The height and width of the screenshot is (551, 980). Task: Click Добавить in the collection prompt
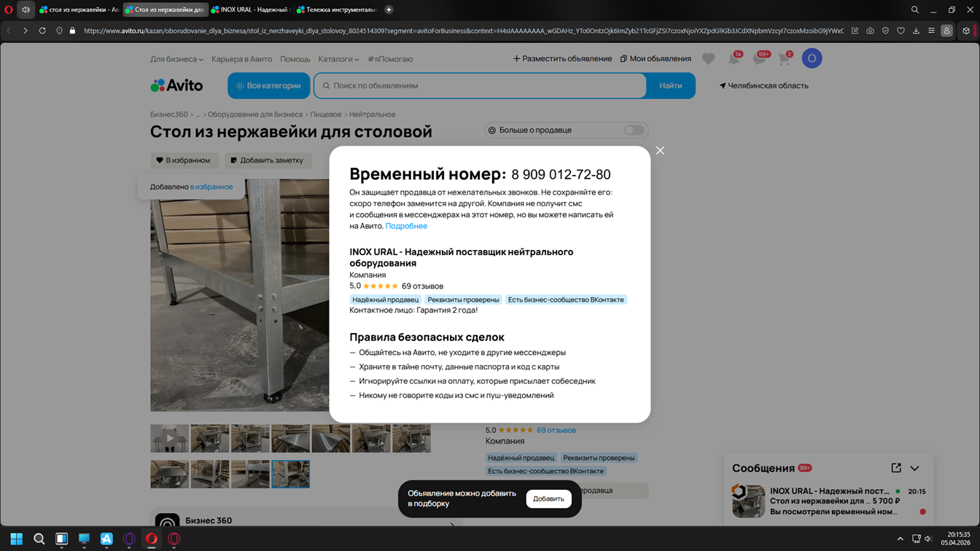pos(548,499)
